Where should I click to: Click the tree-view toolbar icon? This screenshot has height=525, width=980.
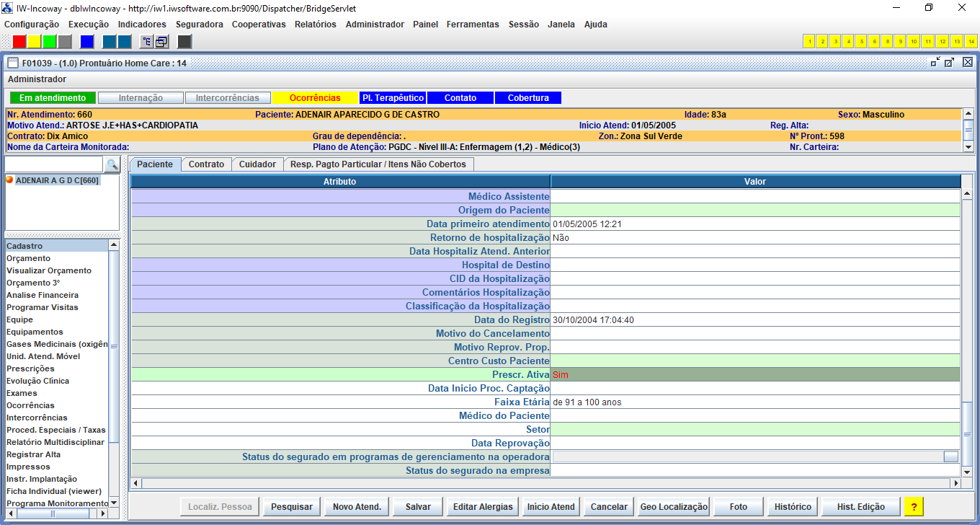pyautogui.click(x=146, y=41)
